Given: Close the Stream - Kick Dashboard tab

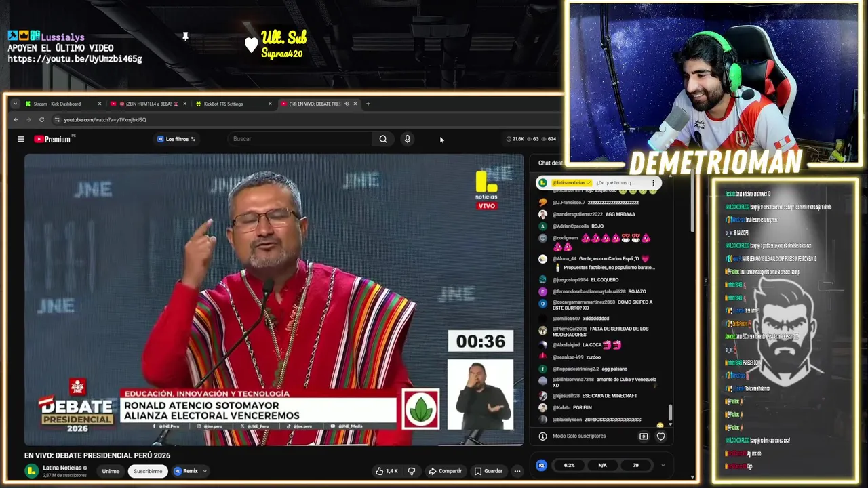Looking at the screenshot, I should coord(100,104).
